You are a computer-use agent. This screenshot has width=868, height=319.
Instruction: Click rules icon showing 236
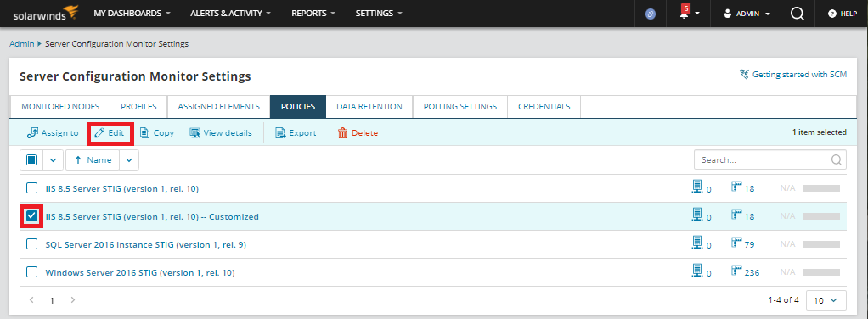point(736,271)
